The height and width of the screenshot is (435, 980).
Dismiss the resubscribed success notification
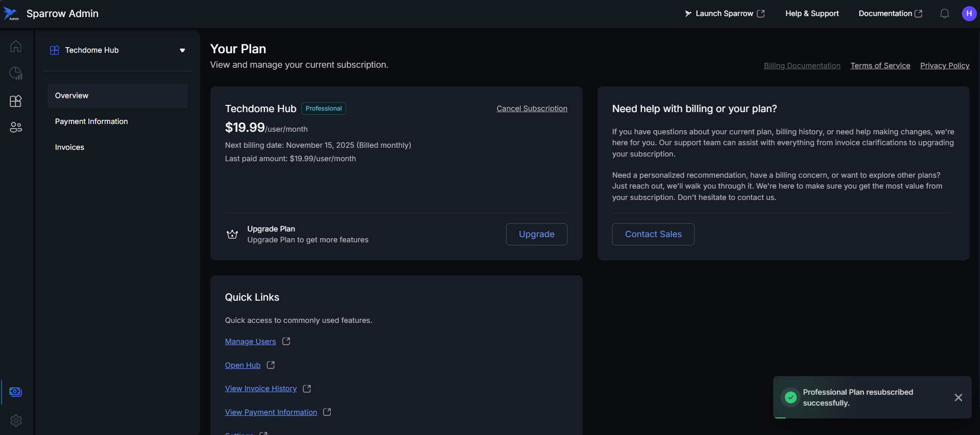click(x=958, y=397)
